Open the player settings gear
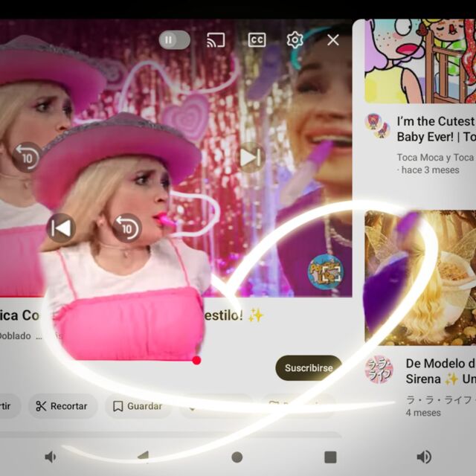Image resolution: width=476 pixels, height=476 pixels. tap(295, 40)
